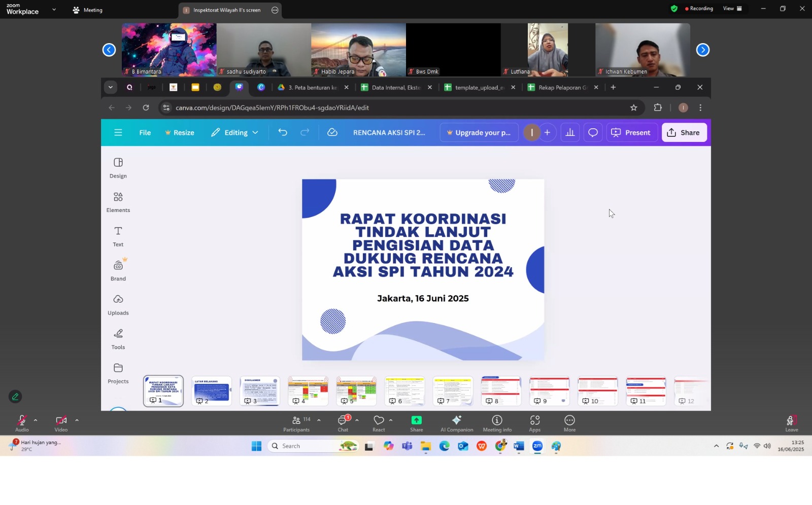This screenshot has height=505, width=812.
Task: Open the Uploads panel in Canva sidebar
Action: (118, 304)
